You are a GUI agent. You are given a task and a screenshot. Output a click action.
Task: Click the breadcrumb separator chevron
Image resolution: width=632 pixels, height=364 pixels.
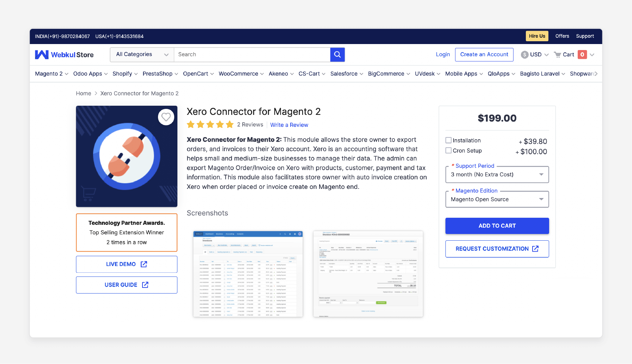pos(96,93)
